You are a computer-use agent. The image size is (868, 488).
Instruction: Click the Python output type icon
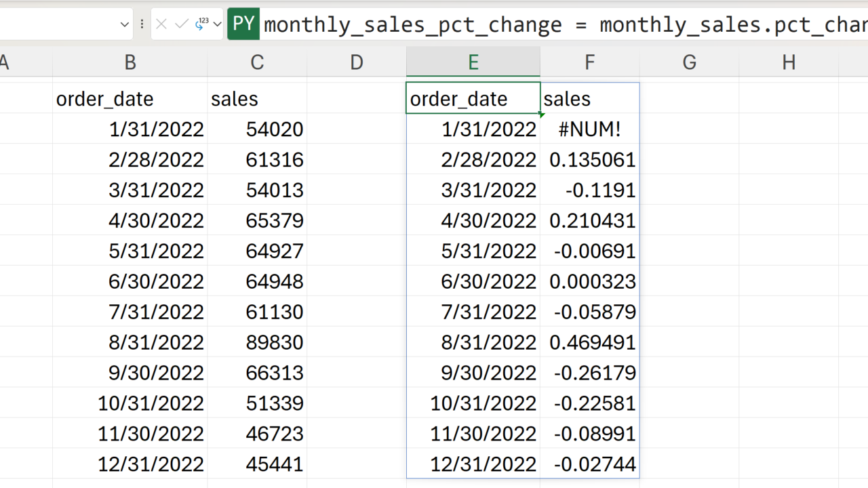[201, 24]
